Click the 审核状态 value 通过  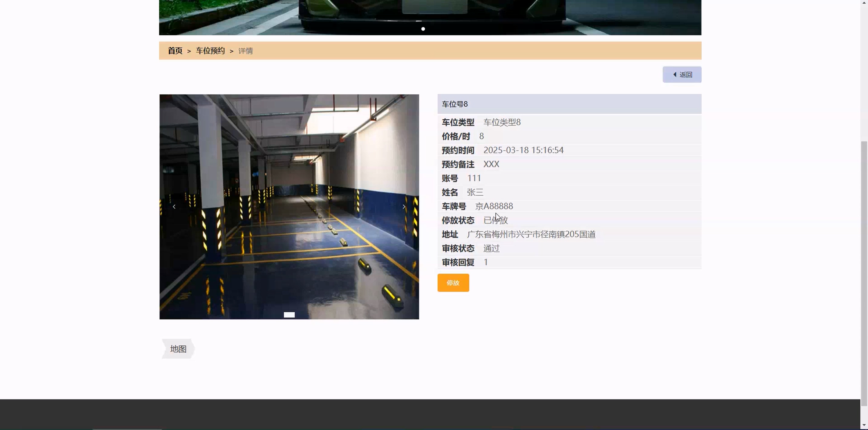491,249
